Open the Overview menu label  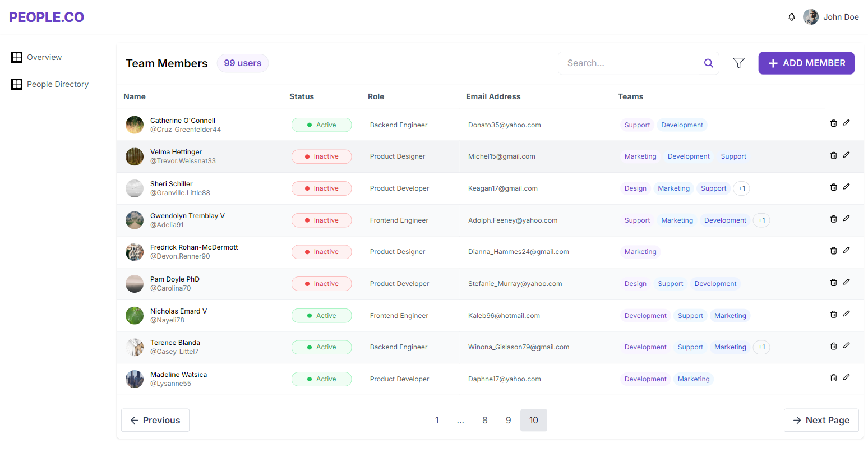44,57
